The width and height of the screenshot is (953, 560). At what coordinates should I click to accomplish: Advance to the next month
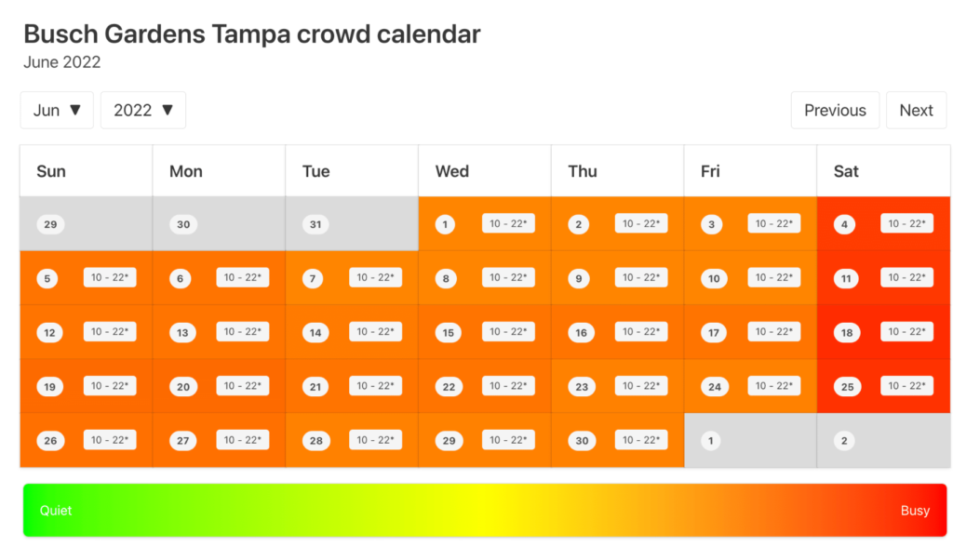[x=916, y=110]
